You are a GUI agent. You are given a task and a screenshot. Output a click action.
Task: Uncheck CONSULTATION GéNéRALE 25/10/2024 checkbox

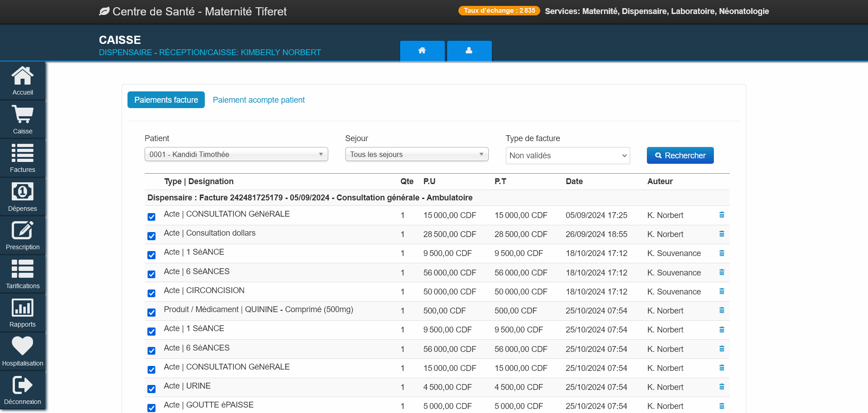click(x=151, y=370)
